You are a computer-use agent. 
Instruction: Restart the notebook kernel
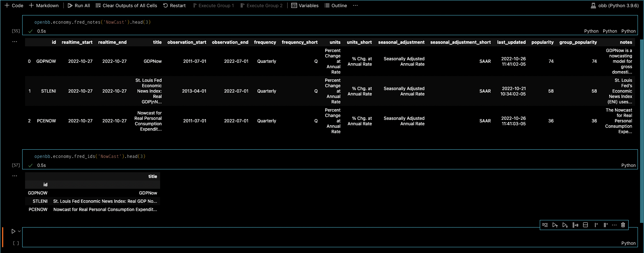[174, 5]
